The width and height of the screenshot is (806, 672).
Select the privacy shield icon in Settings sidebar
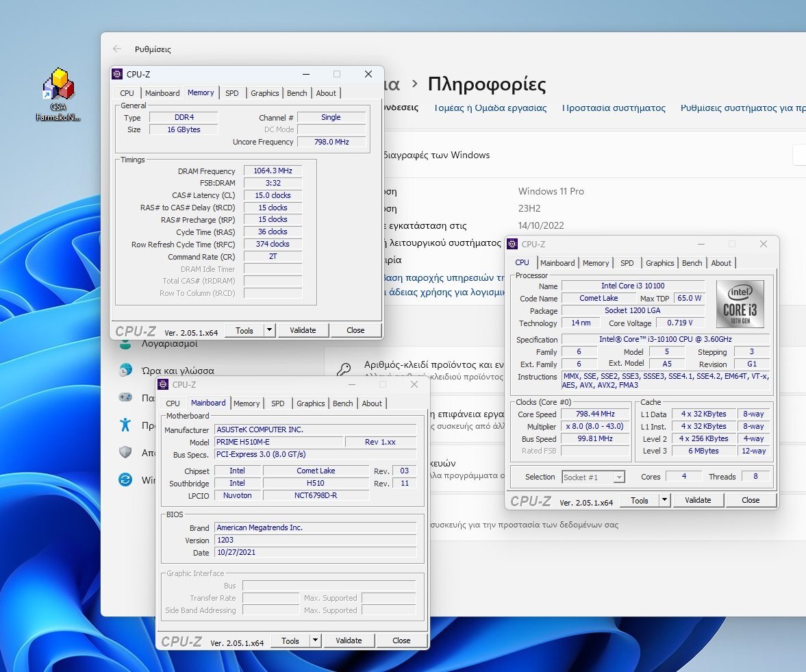coord(125,452)
